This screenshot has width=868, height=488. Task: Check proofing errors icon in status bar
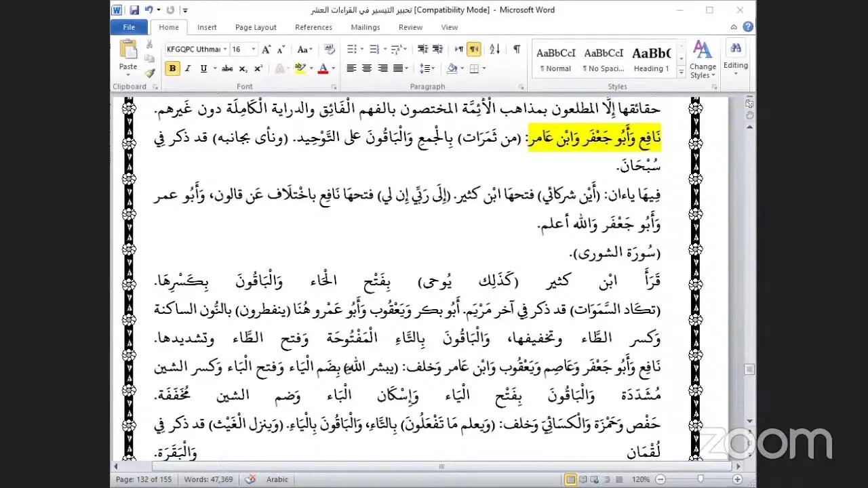[250, 479]
